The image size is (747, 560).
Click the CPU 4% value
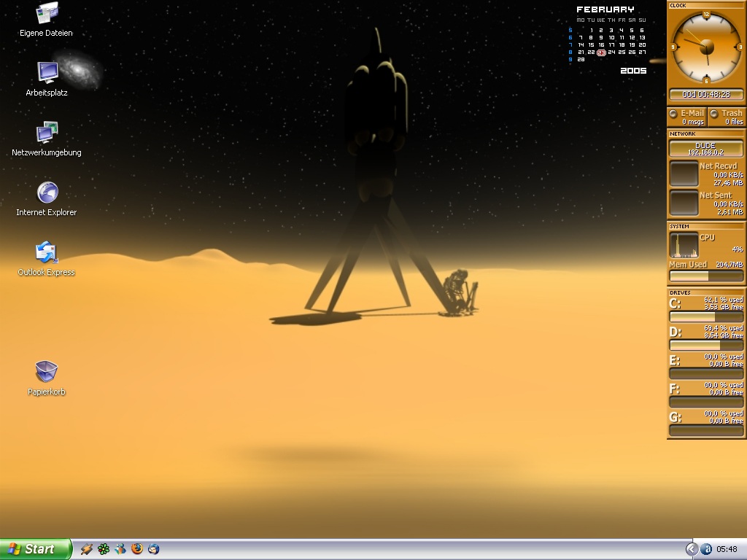pos(738,249)
